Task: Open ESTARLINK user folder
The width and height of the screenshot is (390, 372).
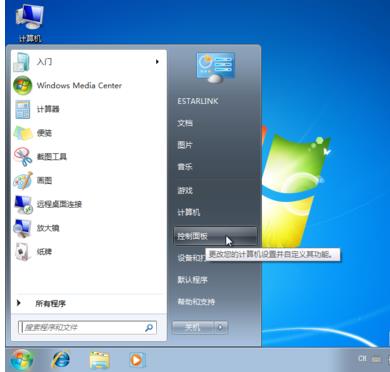Action: coord(198,101)
